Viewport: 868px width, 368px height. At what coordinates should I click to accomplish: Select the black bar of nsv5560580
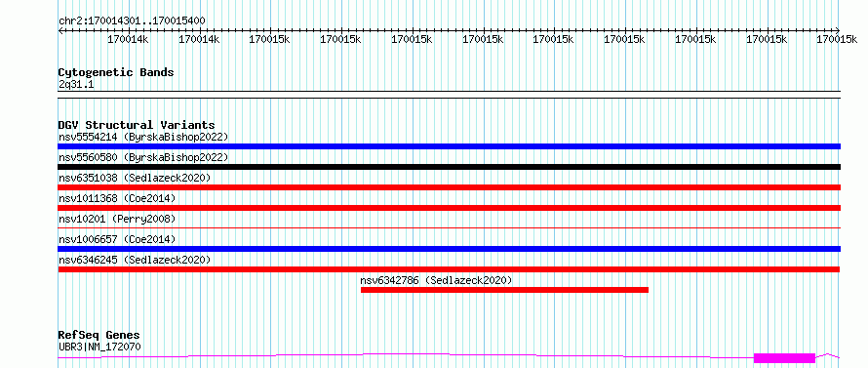click(449, 167)
